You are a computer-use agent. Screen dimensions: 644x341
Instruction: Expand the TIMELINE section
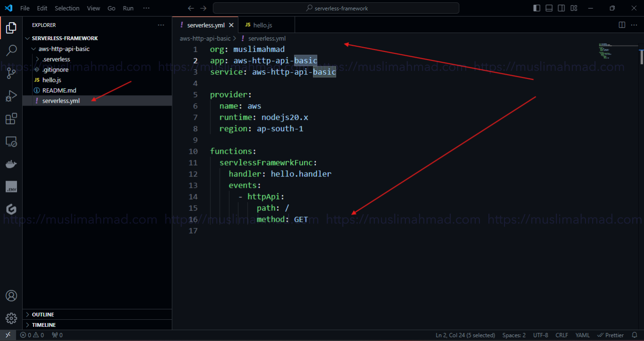click(97, 325)
